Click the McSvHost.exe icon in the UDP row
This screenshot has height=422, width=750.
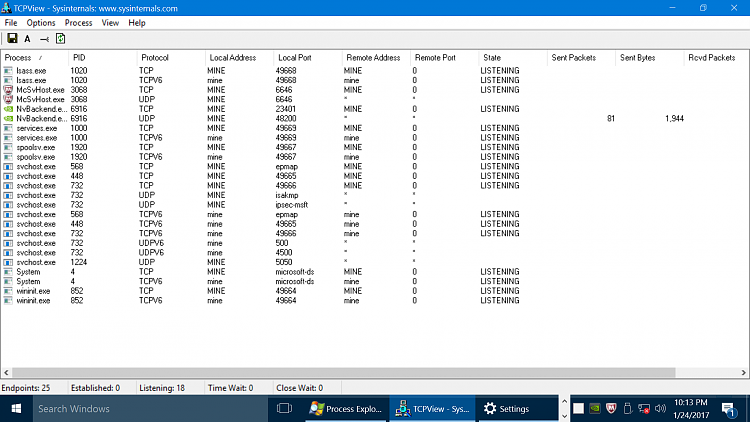click(8, 100)
